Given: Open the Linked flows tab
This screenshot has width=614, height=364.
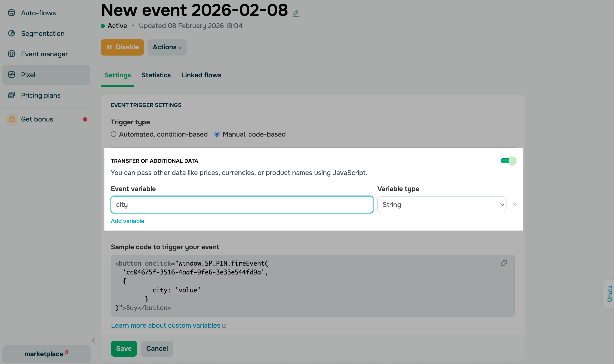Looking at the screenshot, I should tap(201, 75).
